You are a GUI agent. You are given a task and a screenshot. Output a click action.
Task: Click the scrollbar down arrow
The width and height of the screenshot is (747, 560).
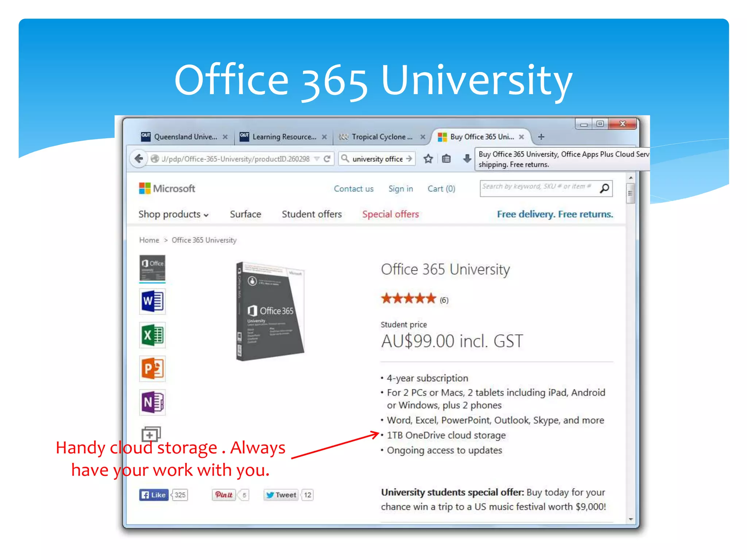(x=630, y=519)
